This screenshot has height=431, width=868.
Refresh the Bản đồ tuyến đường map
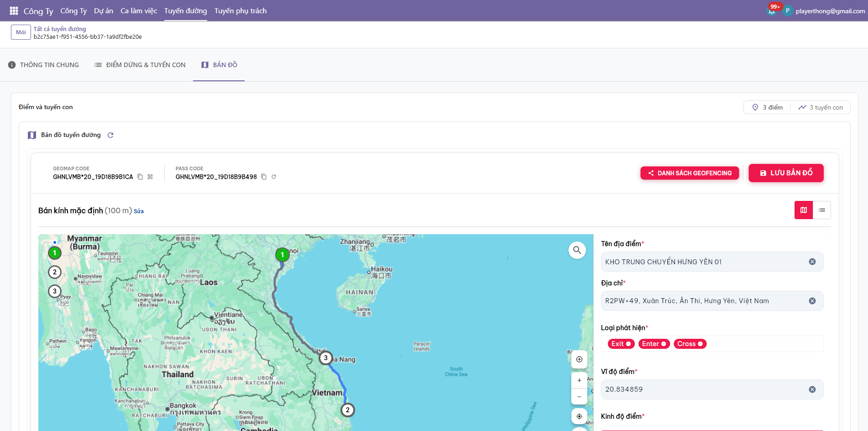(110, 135)
